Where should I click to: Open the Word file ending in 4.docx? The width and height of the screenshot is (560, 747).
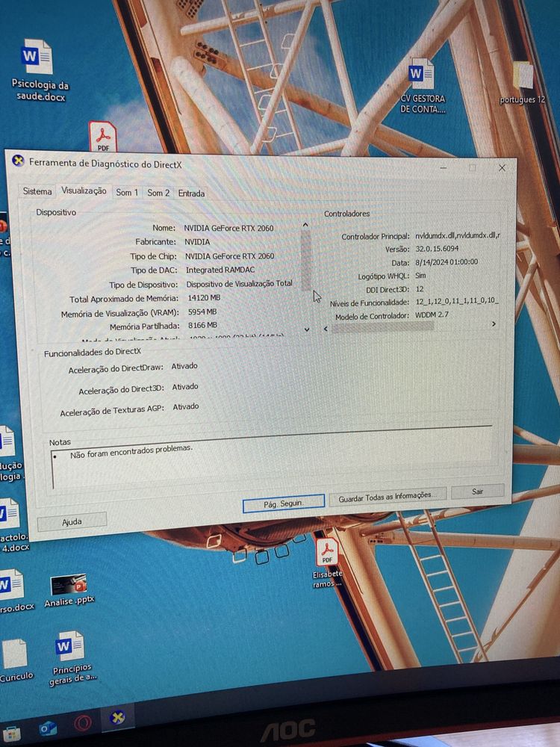tap(13, 525)
